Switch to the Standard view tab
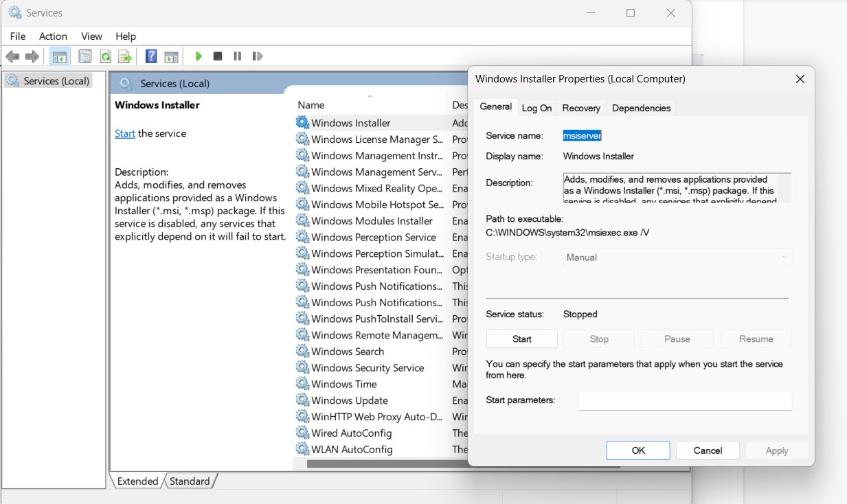This screenshot has width=847, height=504. tap(190, 481)
